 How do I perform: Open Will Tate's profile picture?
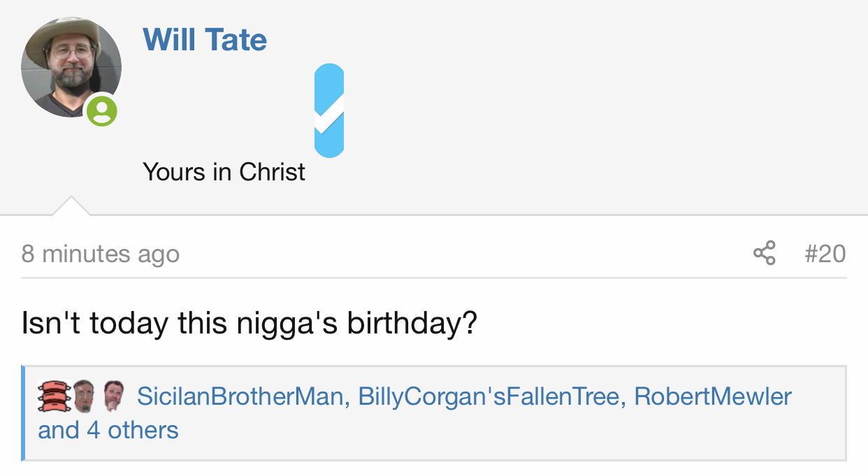point(71,67)
